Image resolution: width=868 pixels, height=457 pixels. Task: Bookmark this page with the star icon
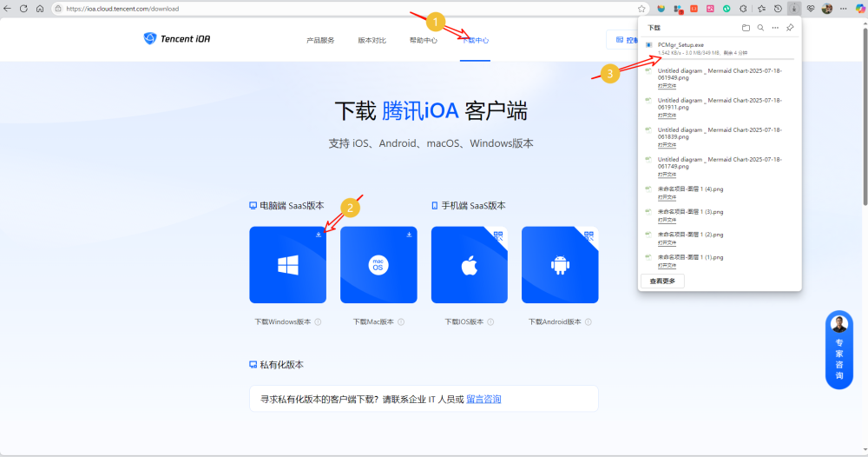coord(641,9)
